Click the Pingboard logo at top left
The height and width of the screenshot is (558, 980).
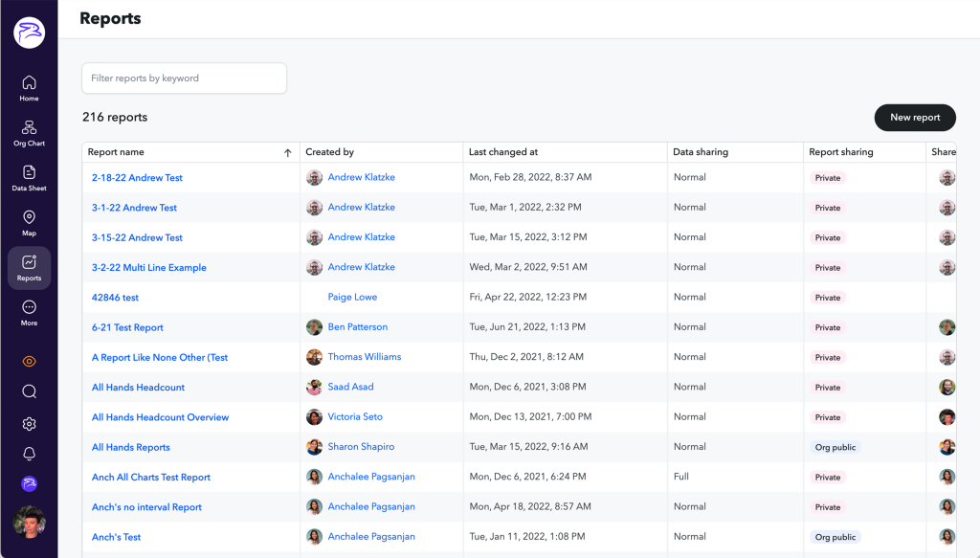(x=29, y=32)
